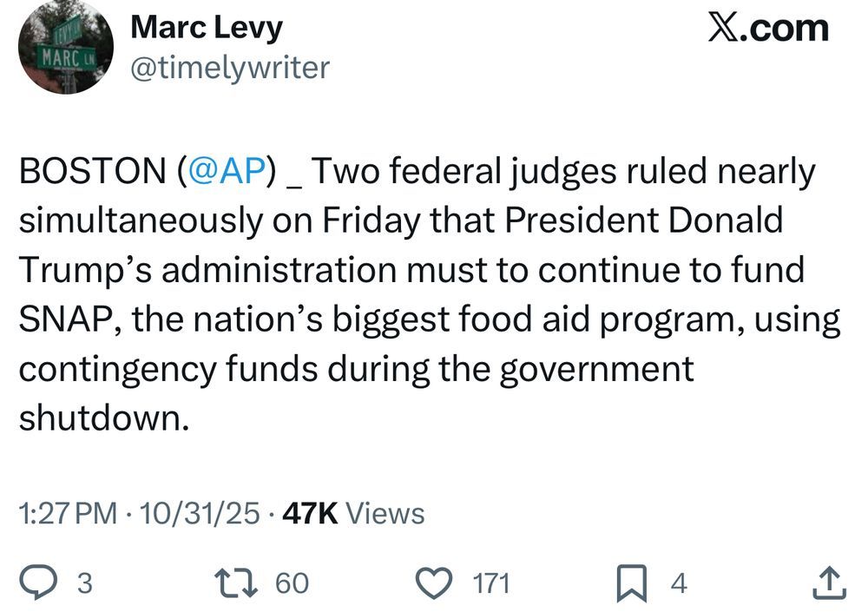Follow the @AP mention link
The width and height of the screenshot is (868, 612).
tap(225, 171)
